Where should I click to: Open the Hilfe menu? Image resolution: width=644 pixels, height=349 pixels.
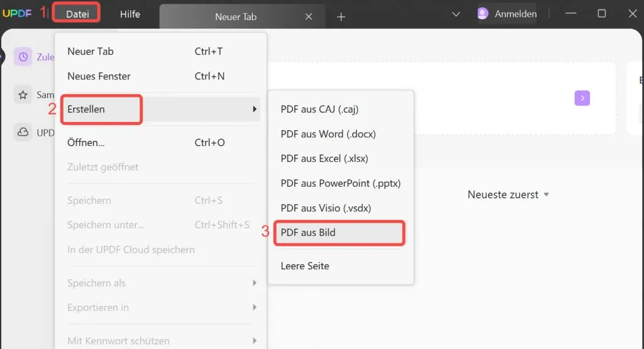130,14
